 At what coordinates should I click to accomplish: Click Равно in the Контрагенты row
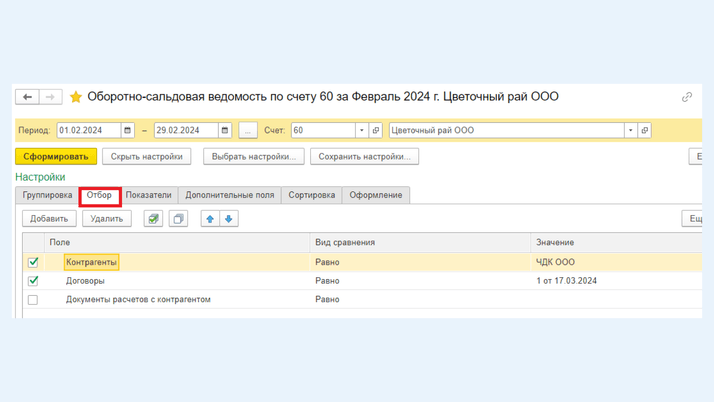pyautogui.click(x=327, y=262)
